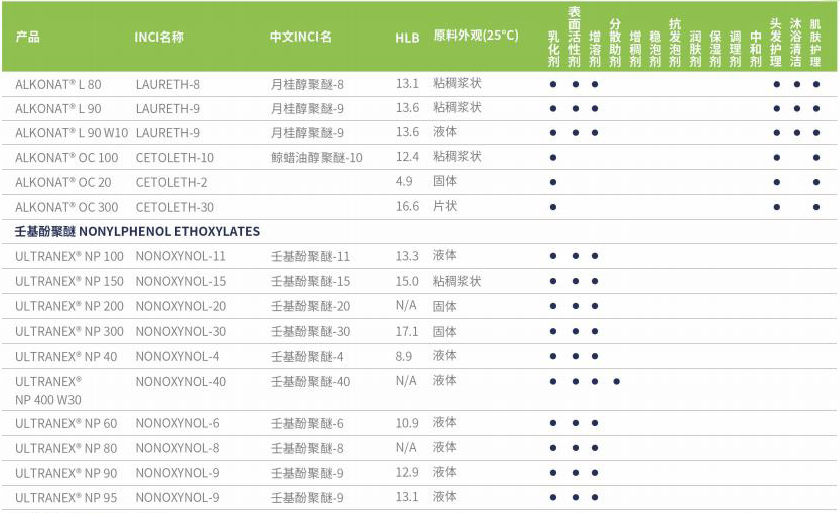Click the 沐浴清洁 dot for ALKONAT L 80
The height and width of the screenshot is (513, 840).
tap(797, 84)
